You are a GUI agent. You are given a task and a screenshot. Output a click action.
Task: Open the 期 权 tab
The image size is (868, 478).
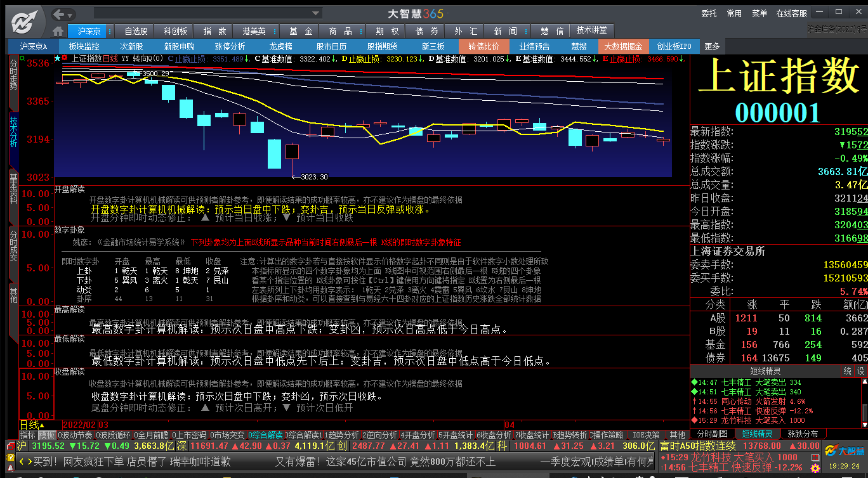coord(386,31)
